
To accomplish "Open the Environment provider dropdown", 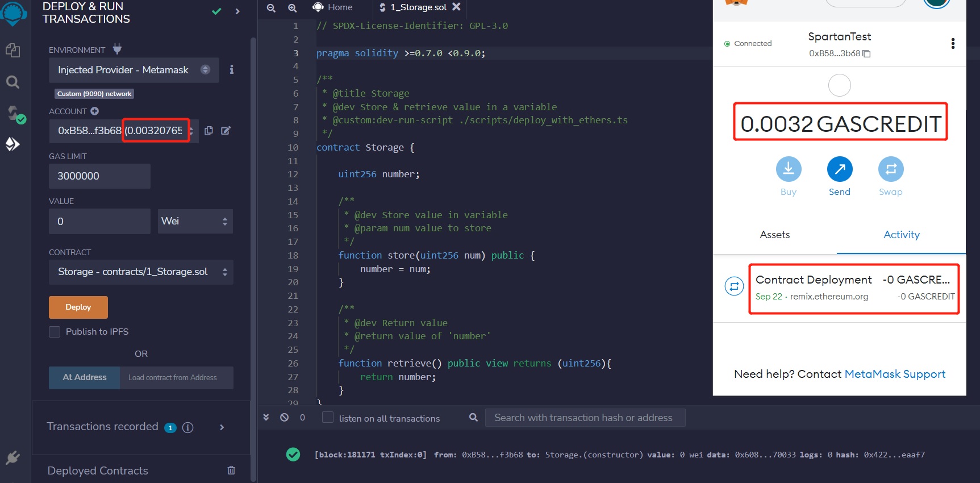I will tap(134, 70).
